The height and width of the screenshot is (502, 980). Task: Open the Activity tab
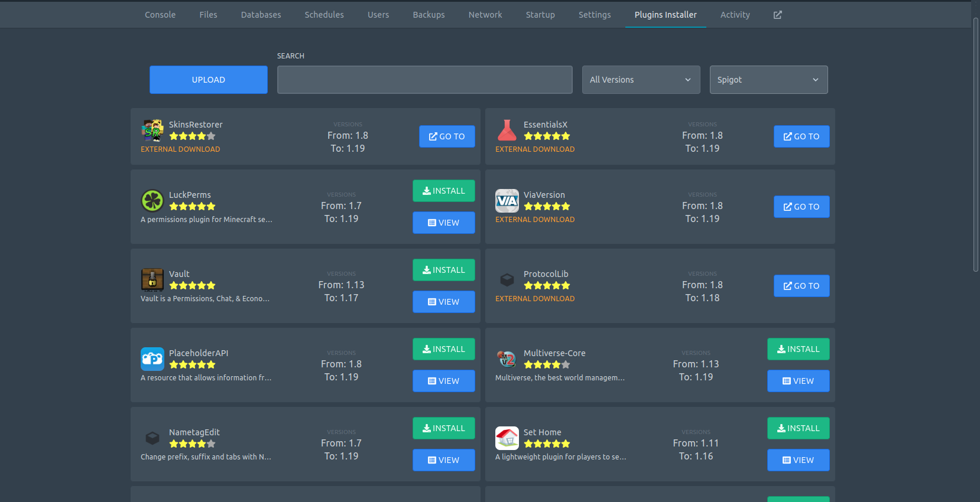point(735,15)
